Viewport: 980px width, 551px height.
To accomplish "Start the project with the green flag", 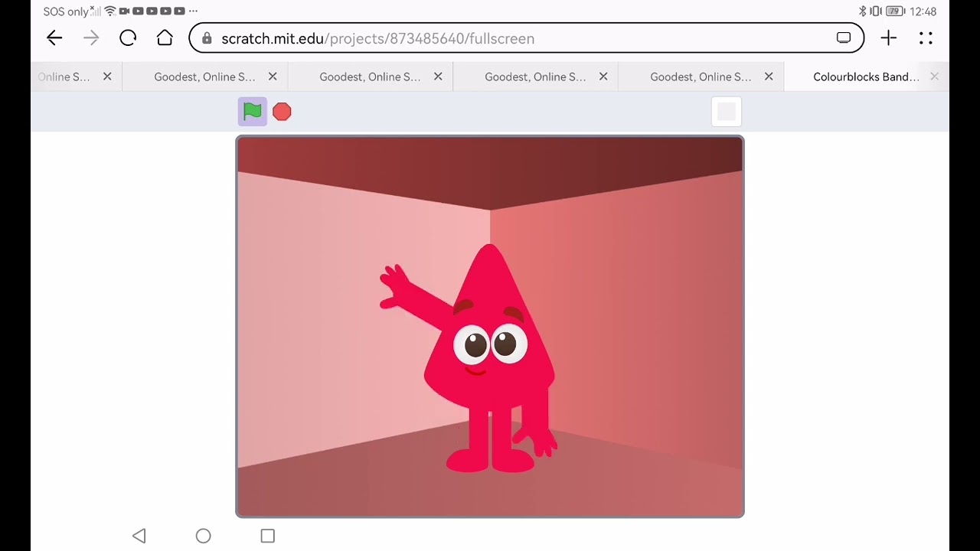I will 253,112.
